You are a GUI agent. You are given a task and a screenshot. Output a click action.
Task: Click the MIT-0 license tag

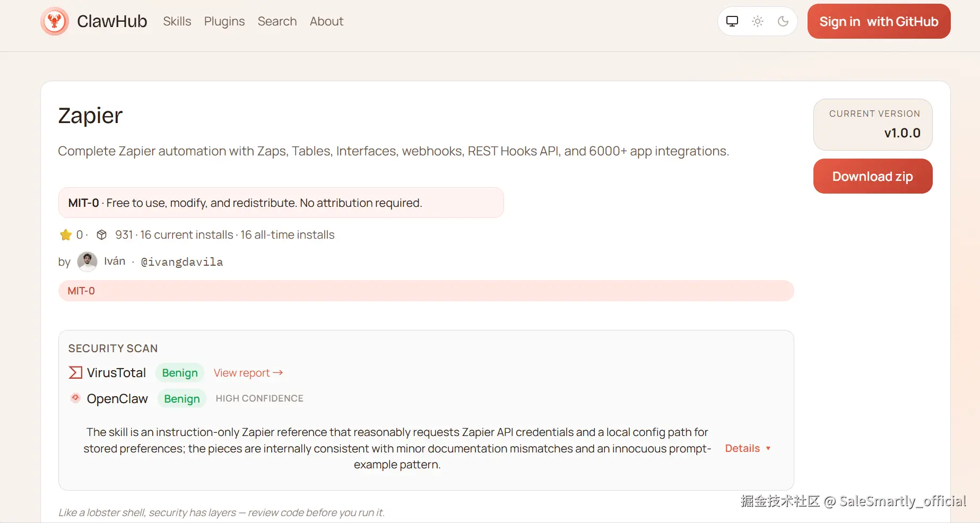tap(81, 291)
